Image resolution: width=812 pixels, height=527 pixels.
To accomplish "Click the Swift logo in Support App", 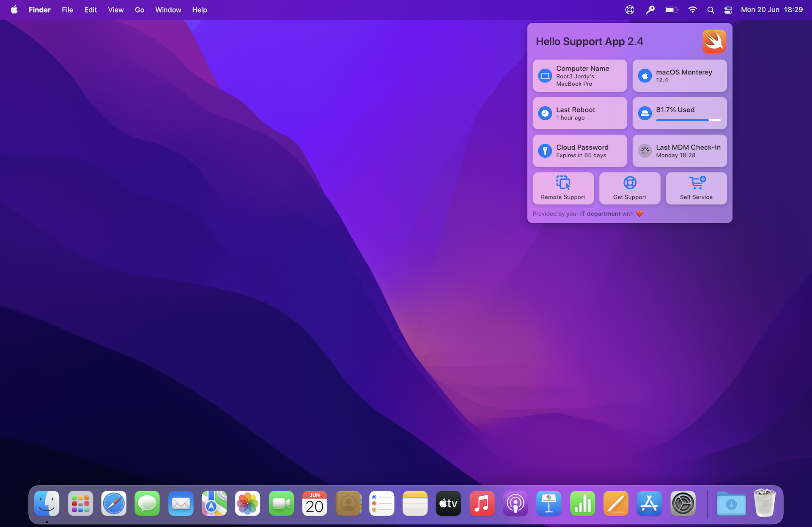I will (714, 41).
